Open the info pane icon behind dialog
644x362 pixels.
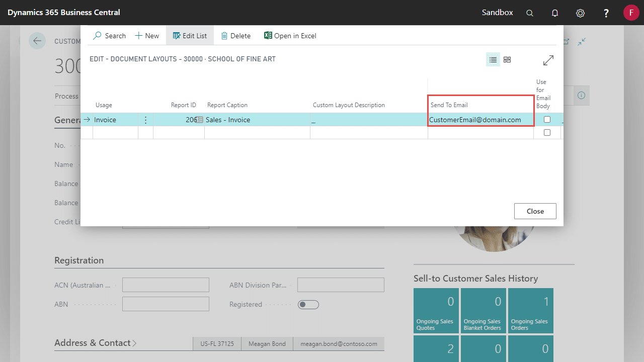point(582,95)
